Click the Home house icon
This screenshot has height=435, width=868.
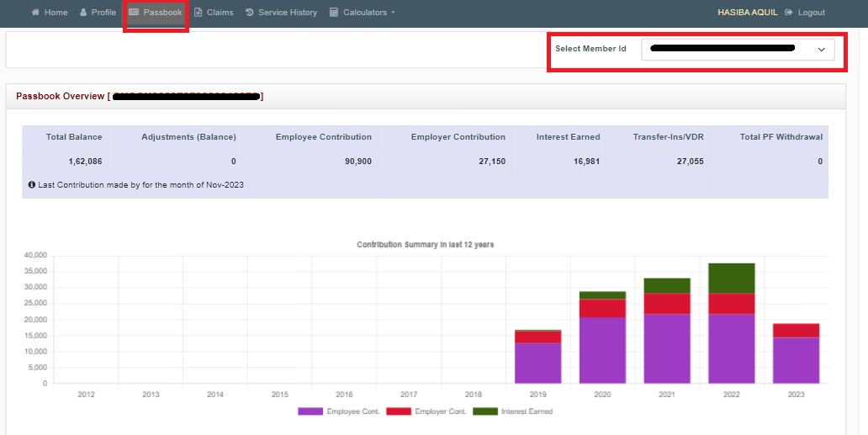(35, 13)
